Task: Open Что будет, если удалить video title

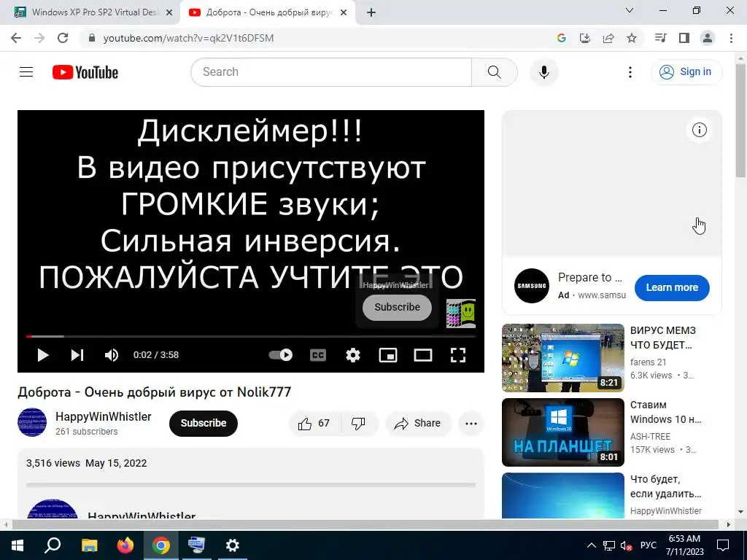Action: coord(665,486)
